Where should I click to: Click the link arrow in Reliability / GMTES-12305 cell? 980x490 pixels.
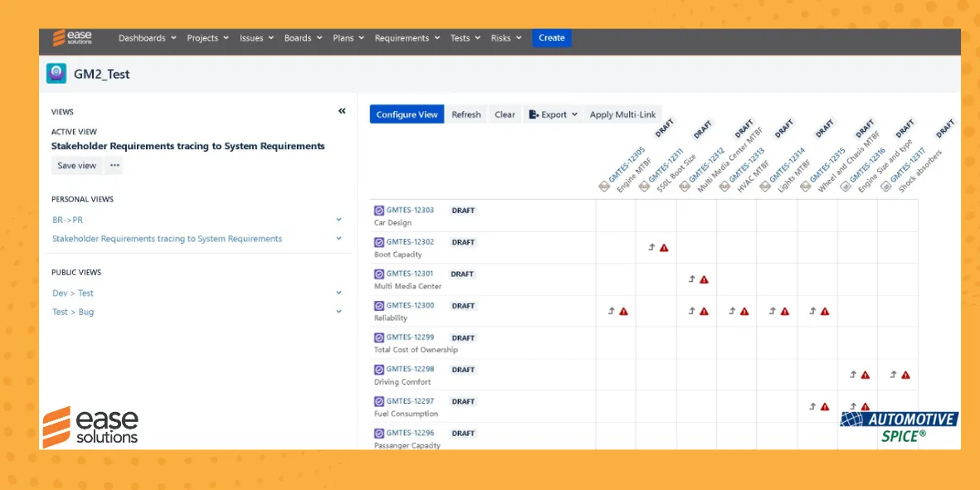click(612, 311)
